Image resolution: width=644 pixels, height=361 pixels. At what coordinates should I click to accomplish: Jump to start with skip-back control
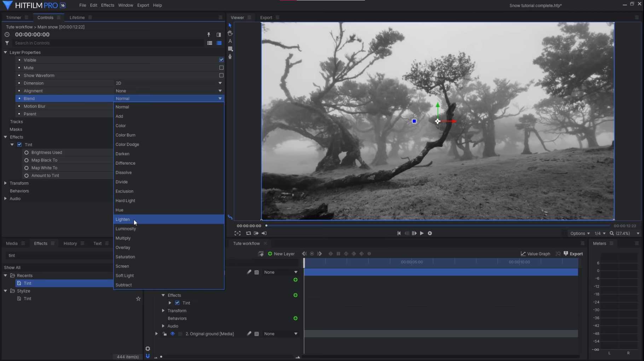point(399,233)
